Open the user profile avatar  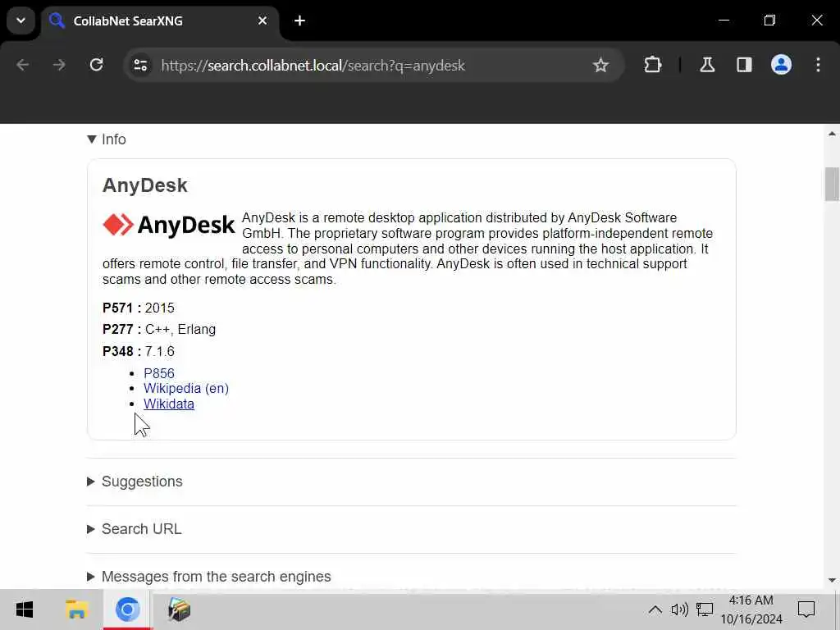click(x=781, y=65)
